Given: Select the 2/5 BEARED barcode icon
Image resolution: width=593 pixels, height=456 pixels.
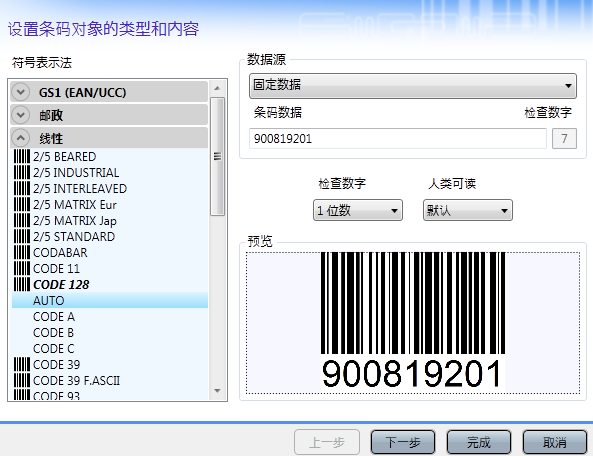Looking at the screenshot, I should click(22, 156).
